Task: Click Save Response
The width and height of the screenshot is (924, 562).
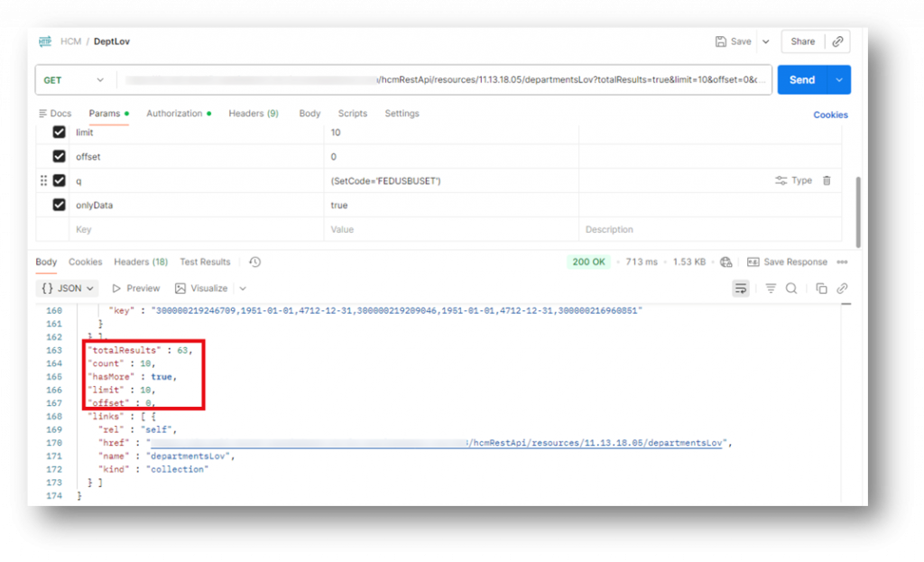Action: pos(787,262)
